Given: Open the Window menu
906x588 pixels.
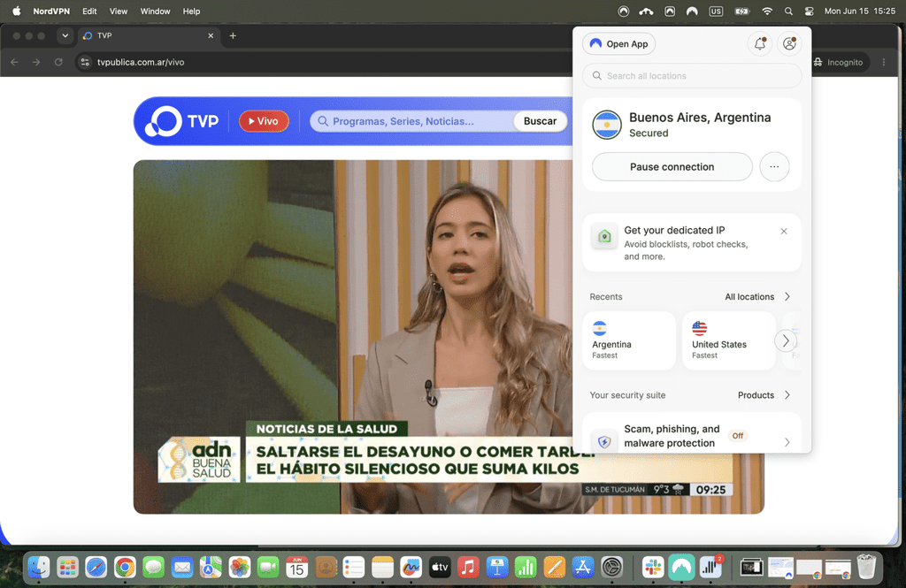Looking at the screenshot, I should 156,11.
